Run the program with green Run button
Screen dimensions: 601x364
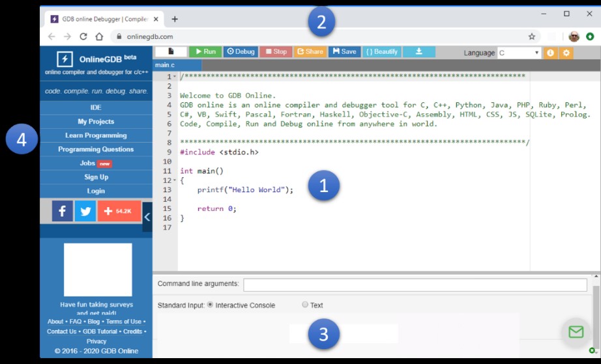205,51
